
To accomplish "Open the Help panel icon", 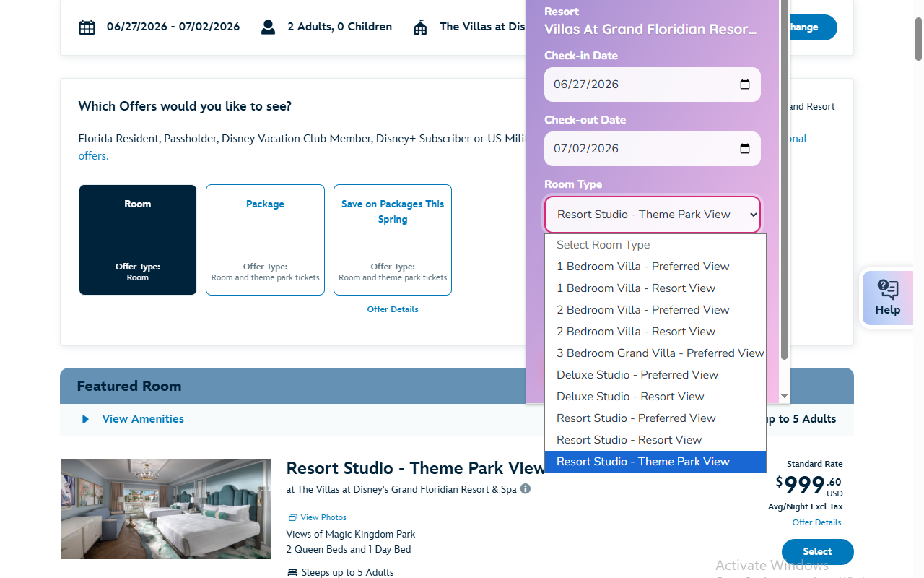I will coord(887,290).
